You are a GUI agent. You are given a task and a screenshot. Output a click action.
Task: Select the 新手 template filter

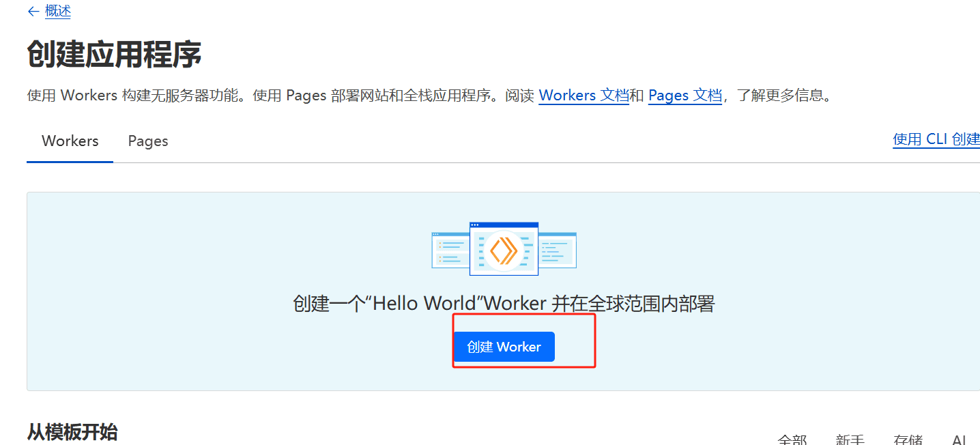coord(850,440)
